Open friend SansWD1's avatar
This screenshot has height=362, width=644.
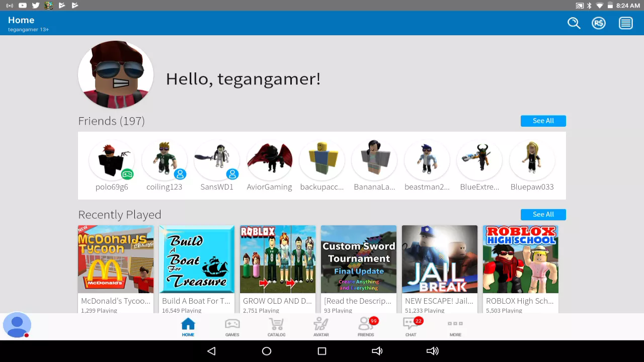click(x=217, y=160)
